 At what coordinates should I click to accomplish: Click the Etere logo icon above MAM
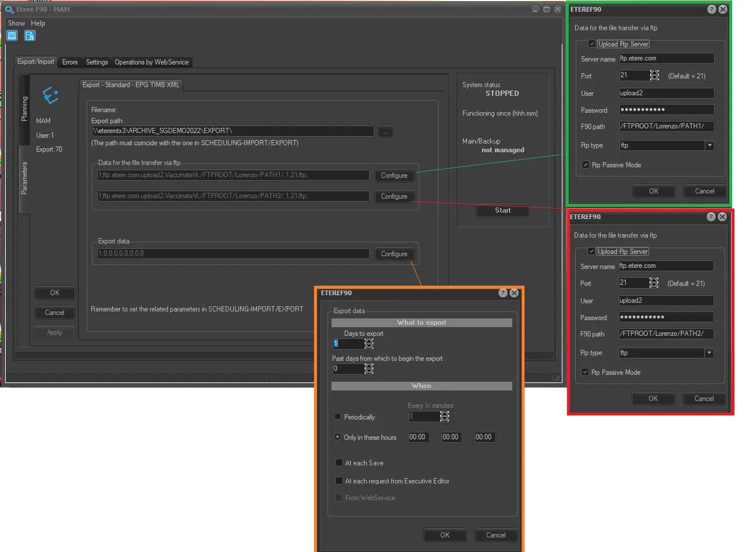[x=51, y=95]
